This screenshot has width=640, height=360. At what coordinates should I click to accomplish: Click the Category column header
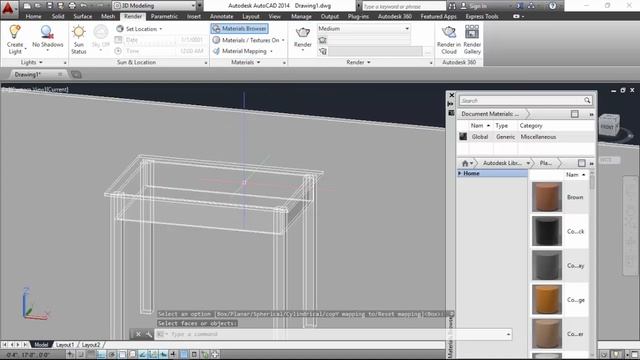pyautogui.click(x=531, y=126)
